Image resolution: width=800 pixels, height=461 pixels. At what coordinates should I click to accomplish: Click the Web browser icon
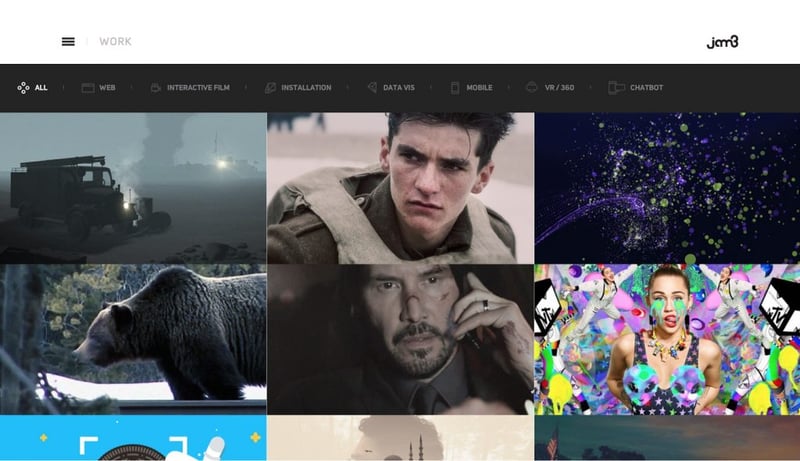88,88
